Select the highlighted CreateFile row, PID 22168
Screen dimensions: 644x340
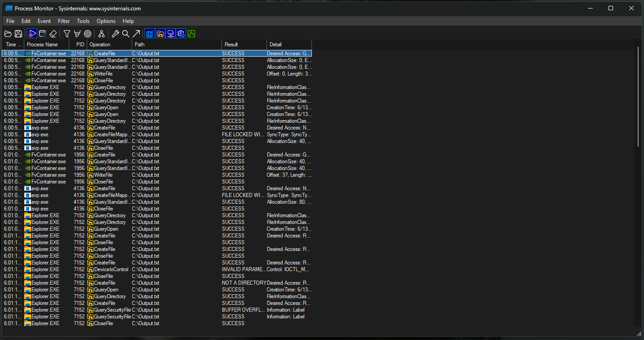(157, 54)
